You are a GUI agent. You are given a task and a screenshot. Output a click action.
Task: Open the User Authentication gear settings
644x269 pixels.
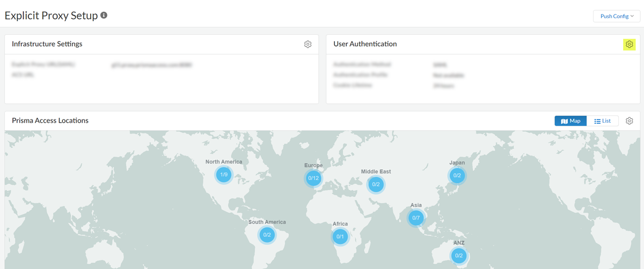click(x=630, y=44)
